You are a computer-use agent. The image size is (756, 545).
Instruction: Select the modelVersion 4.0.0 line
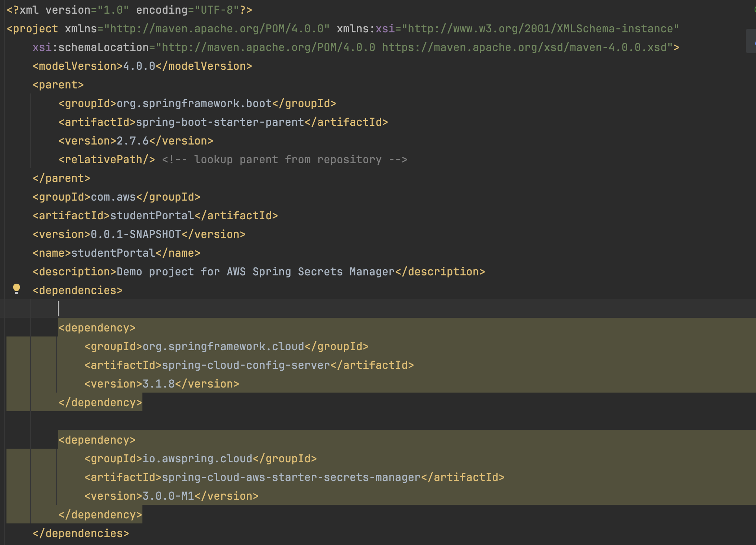(x=142, y=66)
